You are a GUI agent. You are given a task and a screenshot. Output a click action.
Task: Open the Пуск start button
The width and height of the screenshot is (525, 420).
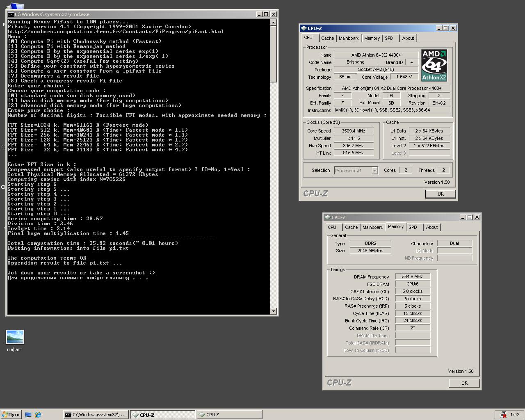click(x=11, y=415)
